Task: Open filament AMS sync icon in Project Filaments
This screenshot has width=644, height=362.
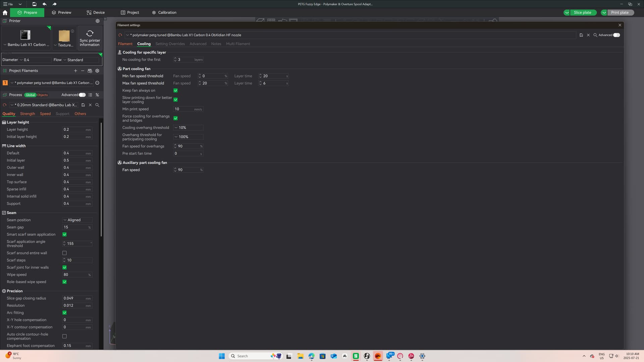Action: click(x=90, y=71)
